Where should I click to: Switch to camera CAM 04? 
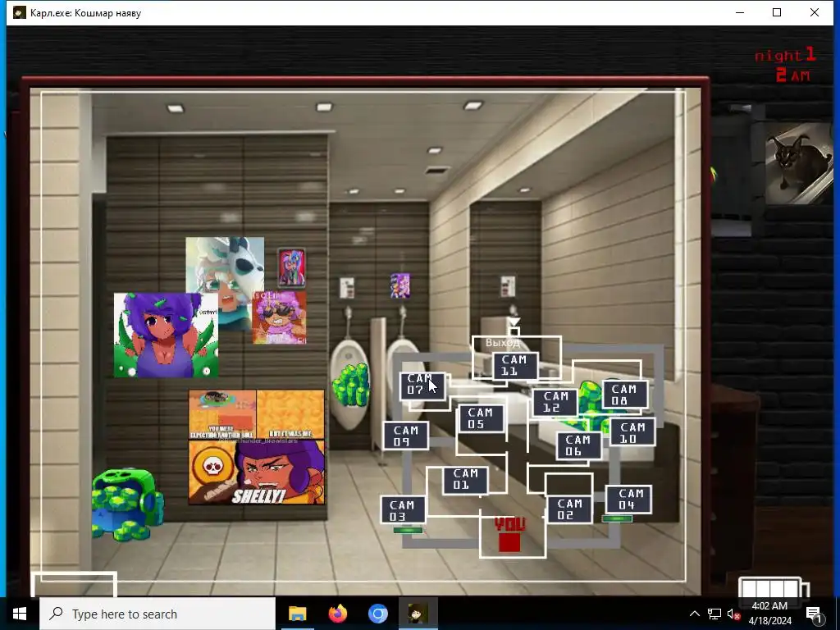point(628,500)
